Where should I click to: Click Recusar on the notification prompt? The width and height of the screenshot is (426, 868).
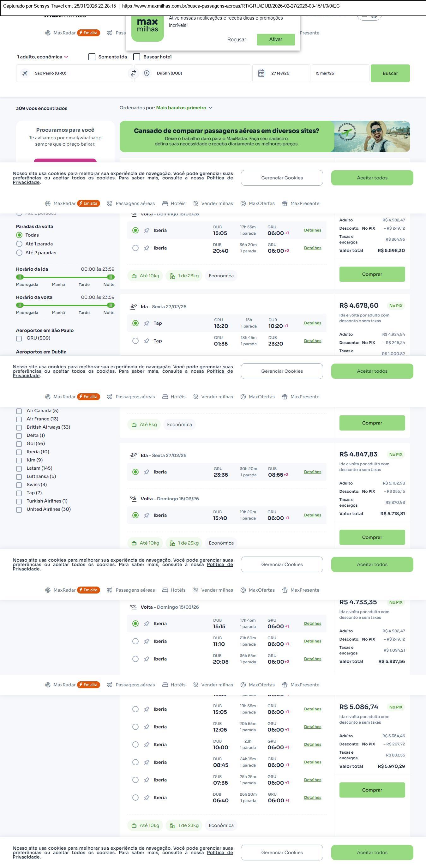click(237, 39)
